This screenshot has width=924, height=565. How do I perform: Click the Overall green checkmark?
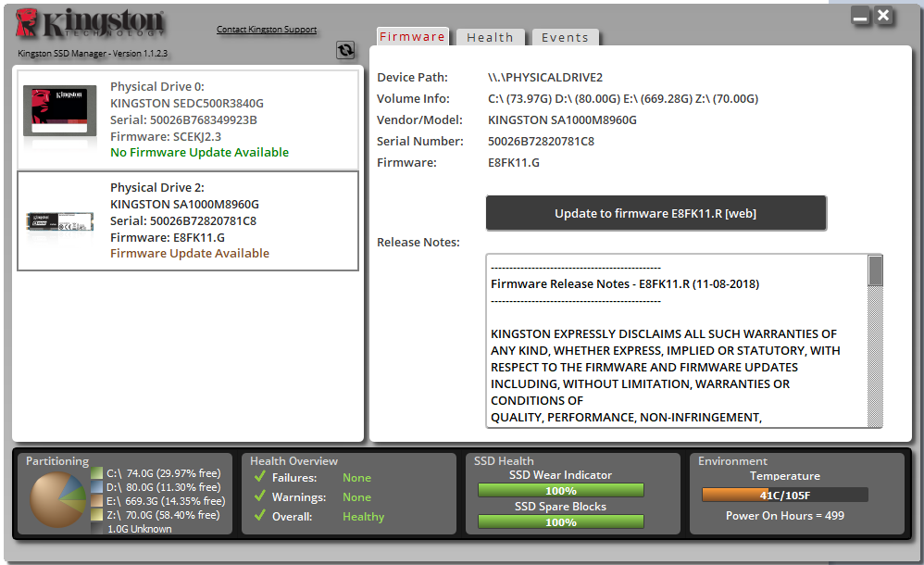pyautogui.click(x=260, y=516)
